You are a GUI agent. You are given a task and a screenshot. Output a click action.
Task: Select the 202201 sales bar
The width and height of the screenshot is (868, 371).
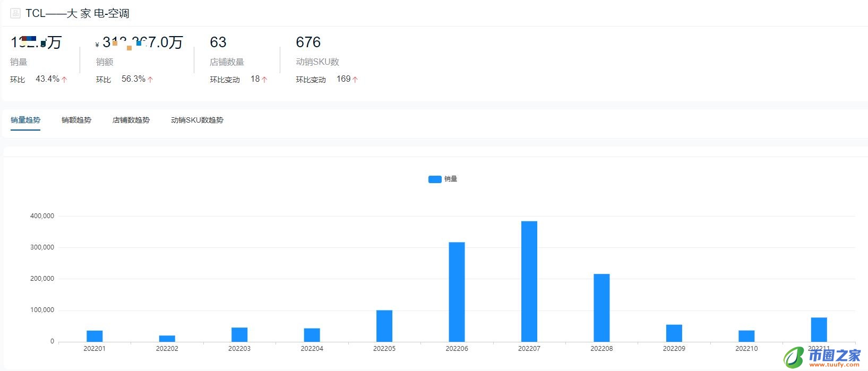click(94, 336)
